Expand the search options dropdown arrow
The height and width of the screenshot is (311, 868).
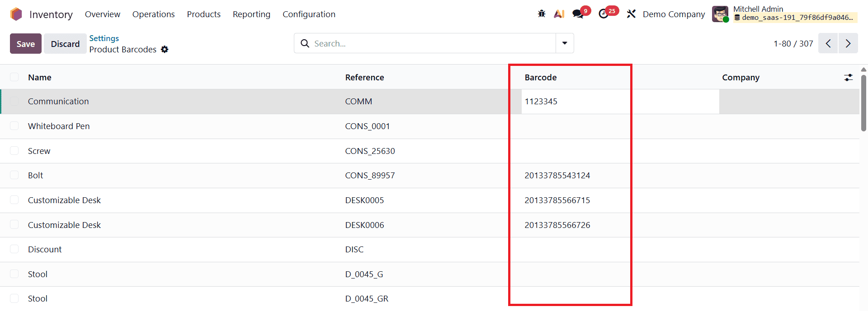pyautogui.click(x=565, y=43)
